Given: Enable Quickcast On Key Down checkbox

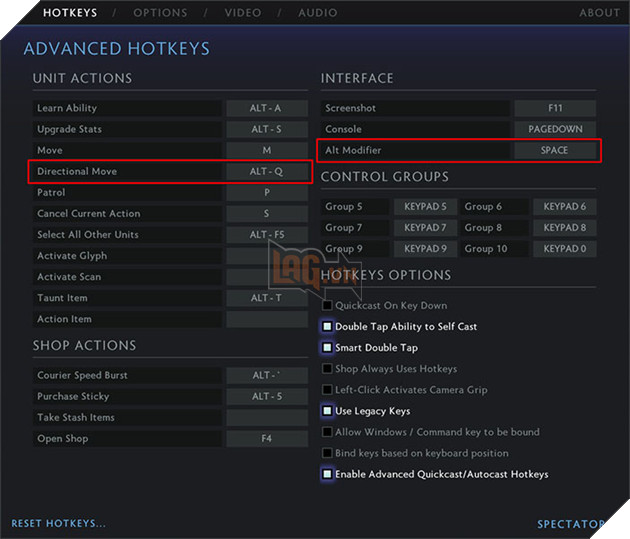Looking at the screenshot, I should point(327,305).
